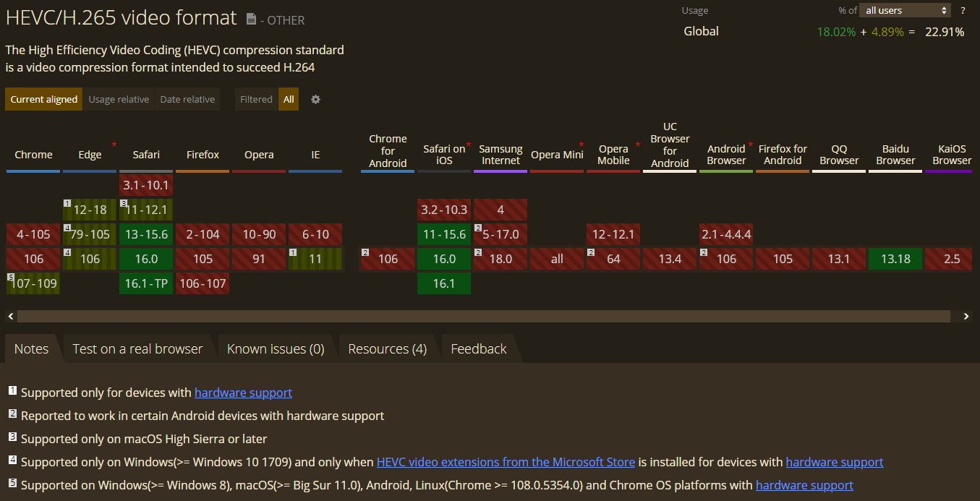
Task: Click Opera Mobile column header
Action: click(x=613, y=155)
